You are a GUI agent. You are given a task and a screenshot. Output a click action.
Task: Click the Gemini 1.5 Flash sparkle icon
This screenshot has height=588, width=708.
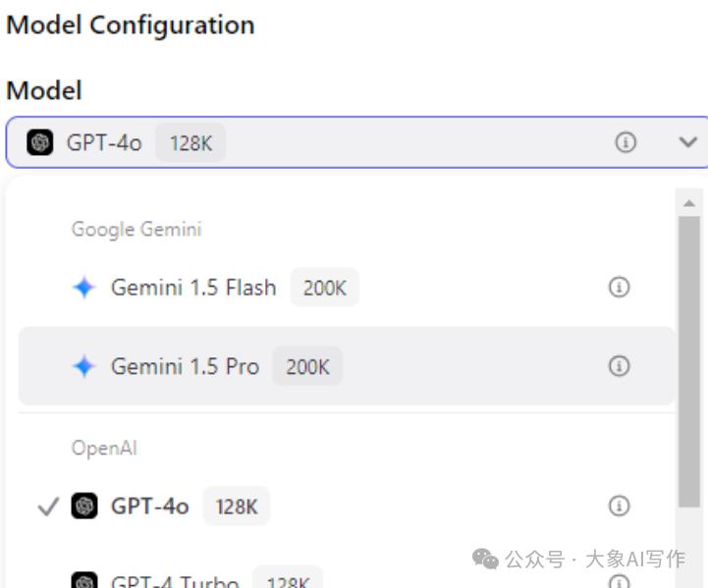tap(84, 287)
